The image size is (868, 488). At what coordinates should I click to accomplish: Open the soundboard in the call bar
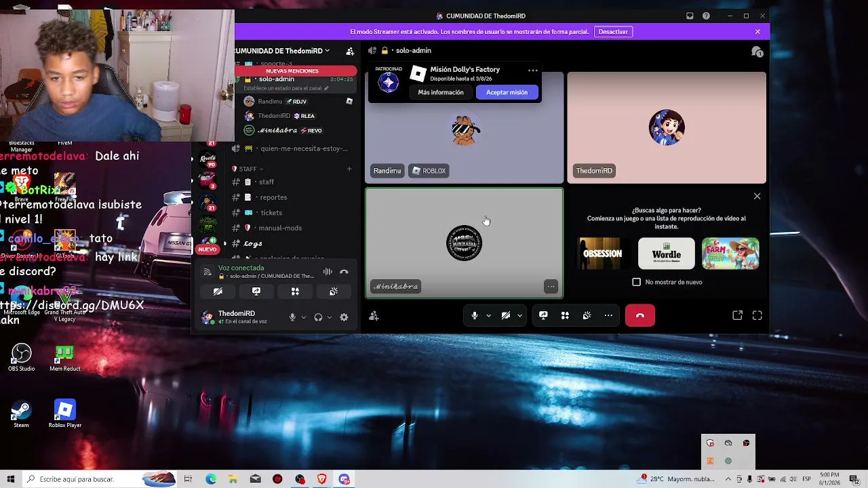click(587, 315)
